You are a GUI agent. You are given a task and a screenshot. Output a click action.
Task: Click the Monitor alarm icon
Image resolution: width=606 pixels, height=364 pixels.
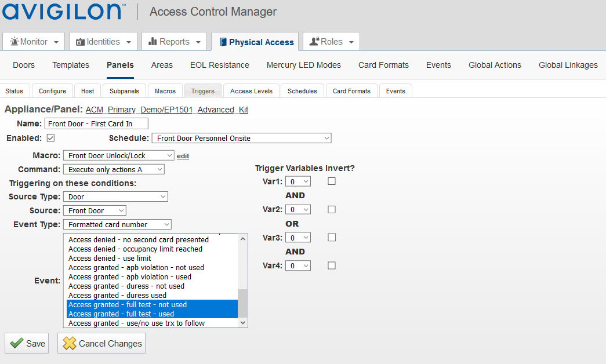pyautogui.click(x=14, y=42)
